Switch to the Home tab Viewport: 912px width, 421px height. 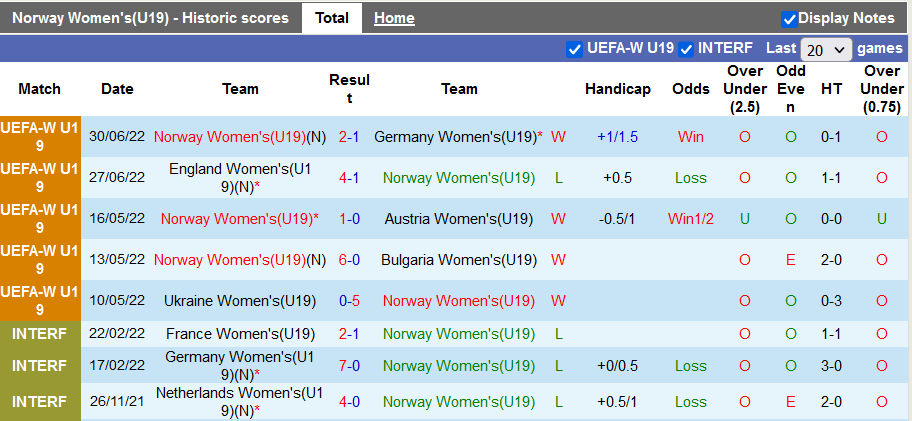click(x=394, y=18)
